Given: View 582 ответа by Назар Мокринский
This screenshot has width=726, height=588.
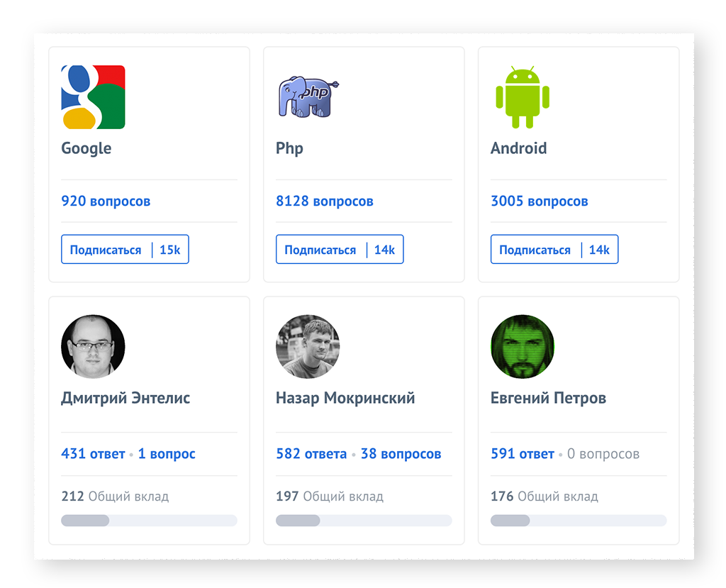Looking at the screenshot, I should tap(311, 454).
